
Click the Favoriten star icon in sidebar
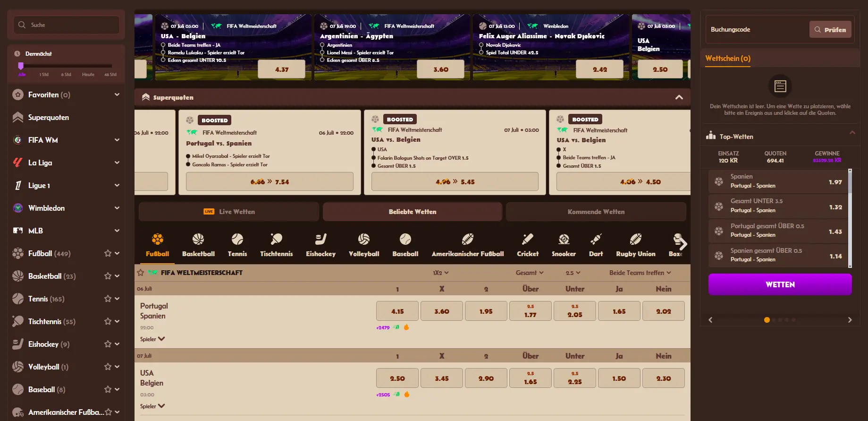[x=18, y=95]
